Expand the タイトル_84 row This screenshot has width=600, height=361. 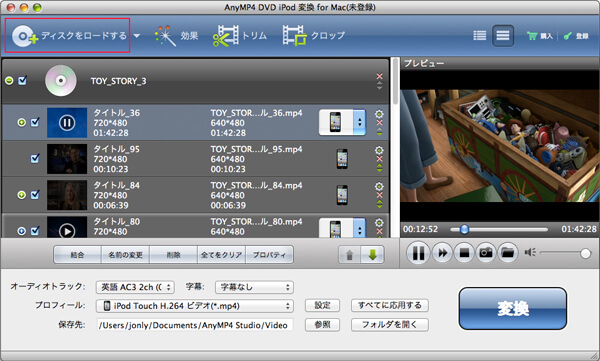point(21,195)
